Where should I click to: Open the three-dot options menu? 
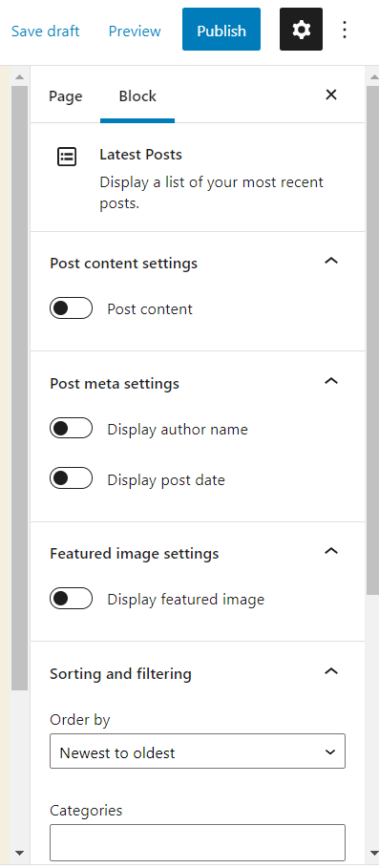[344, 30]
